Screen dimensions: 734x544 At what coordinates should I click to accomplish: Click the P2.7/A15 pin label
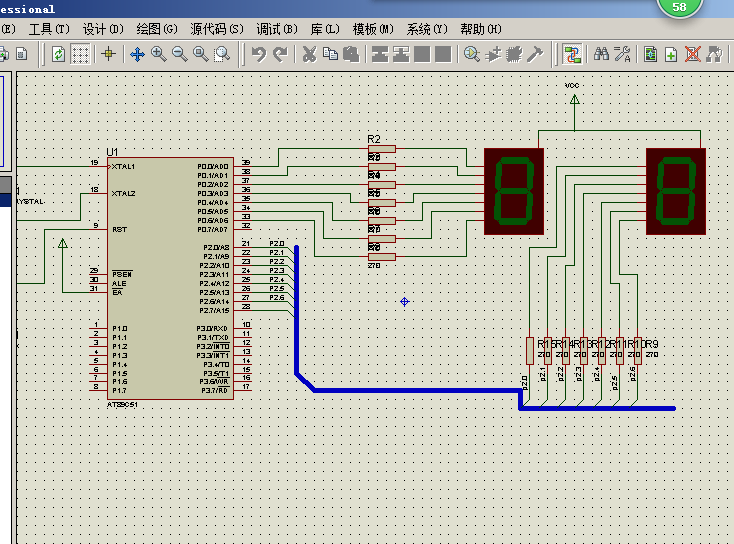tap(214, 310)
